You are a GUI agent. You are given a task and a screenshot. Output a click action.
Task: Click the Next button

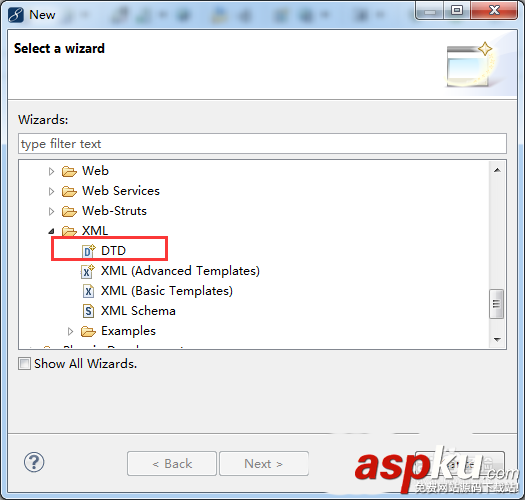coord(264,463)
